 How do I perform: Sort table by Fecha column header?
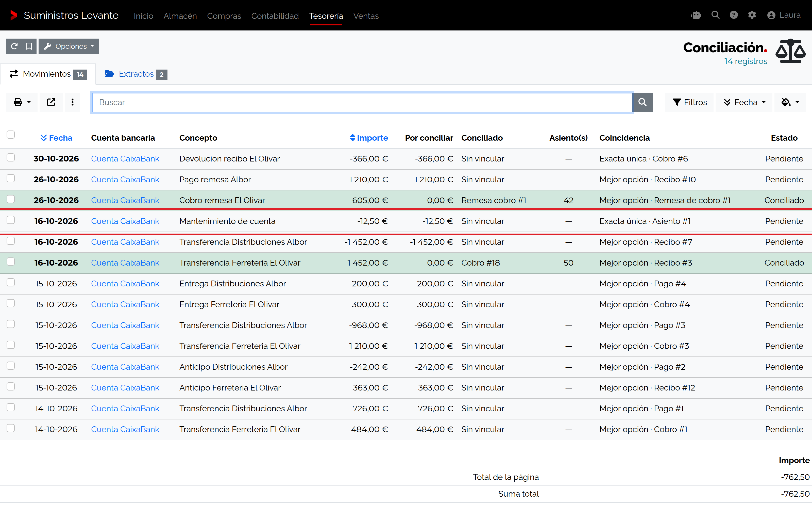pyautogui.click(x=56, y=138)
